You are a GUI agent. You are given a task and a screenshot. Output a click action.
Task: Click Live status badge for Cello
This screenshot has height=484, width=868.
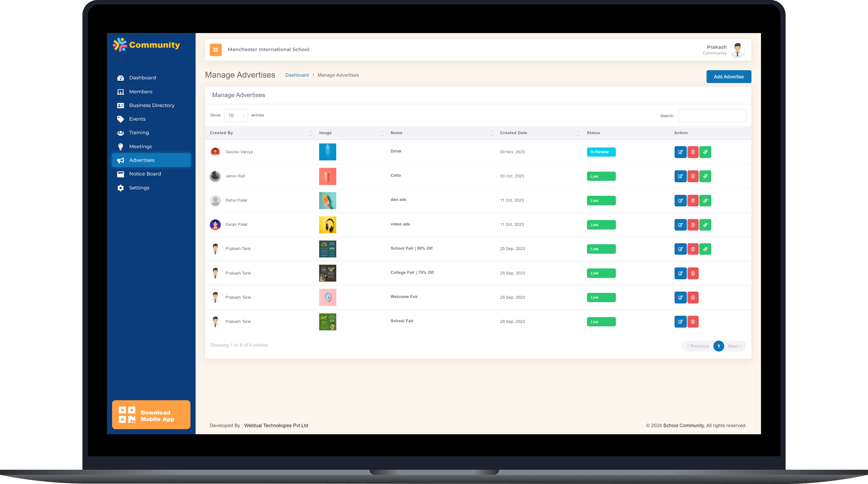[601, 176]
